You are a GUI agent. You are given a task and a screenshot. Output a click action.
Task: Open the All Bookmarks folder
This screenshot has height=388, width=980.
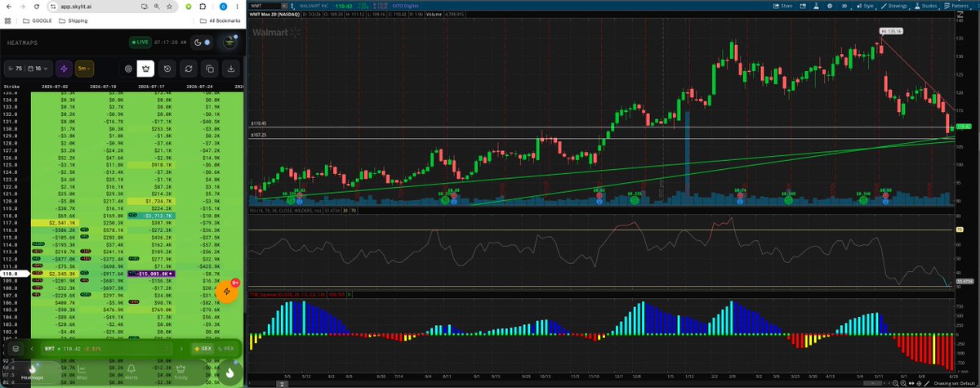220,20
